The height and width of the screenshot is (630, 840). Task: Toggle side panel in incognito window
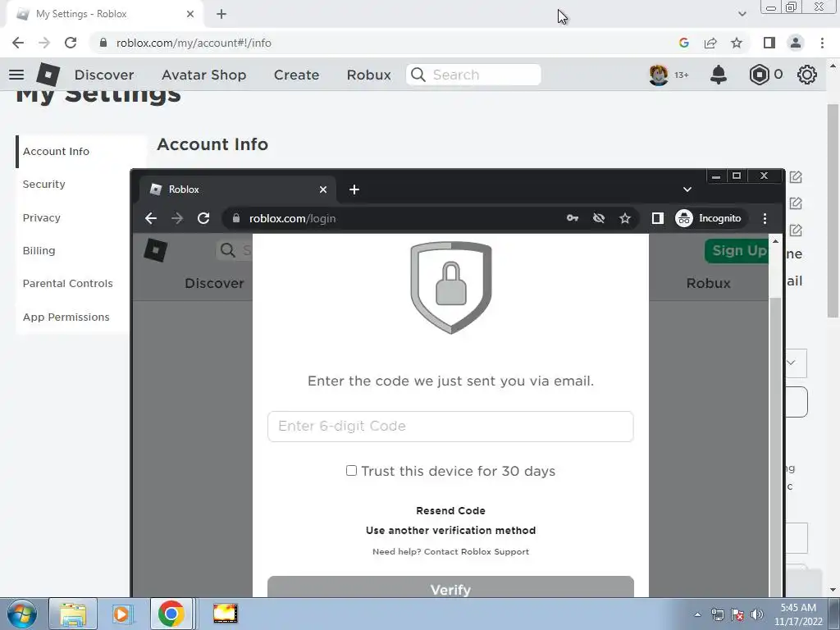coord(657,218)
